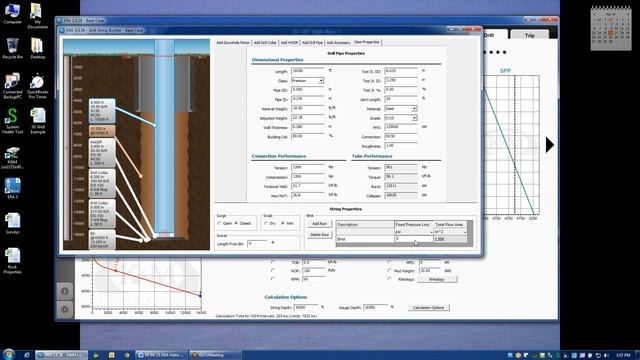Screen dimensions: 640x360
Task: Click the Length input field
Action: click(x=307, y=71)
